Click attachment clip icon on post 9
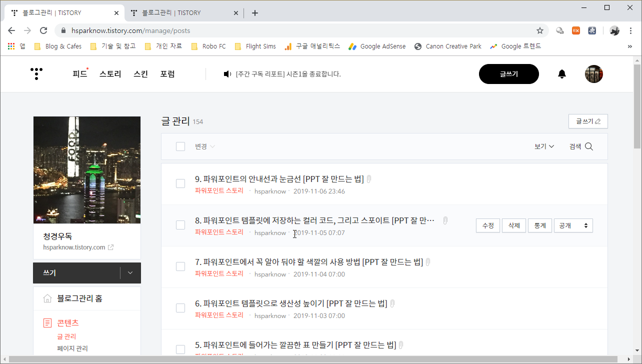The height and width of the screenshot is (364, 642). point(369,179)
